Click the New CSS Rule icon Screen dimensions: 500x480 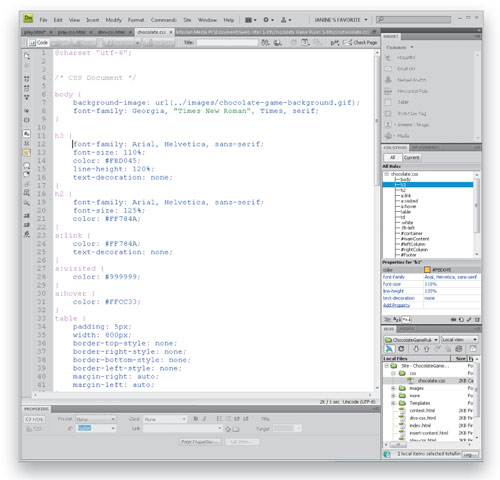(461, 320)
